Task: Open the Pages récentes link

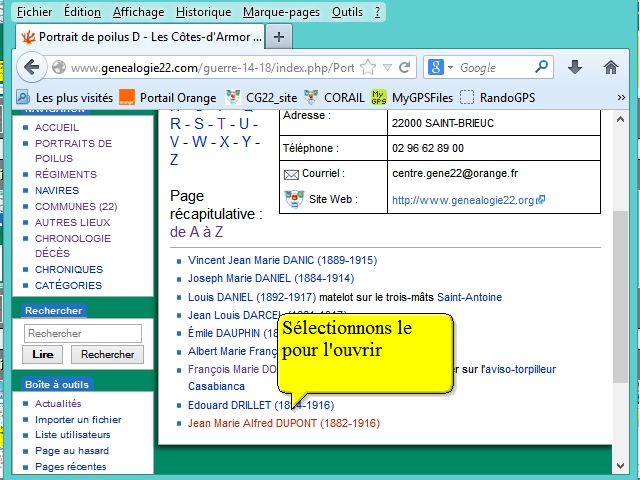Action: [71, 466]
